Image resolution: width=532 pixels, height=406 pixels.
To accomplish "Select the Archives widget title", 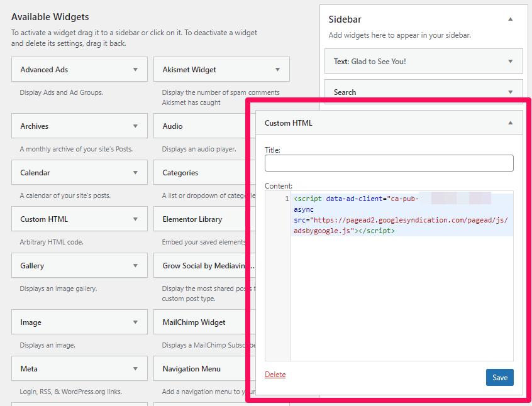I will [x=34, y=126].
